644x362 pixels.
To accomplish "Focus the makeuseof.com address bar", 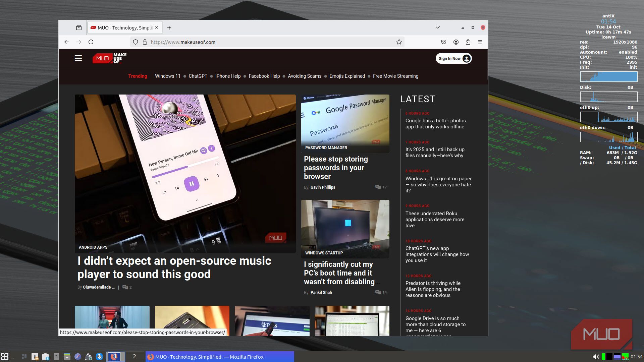I will point(267,42).
